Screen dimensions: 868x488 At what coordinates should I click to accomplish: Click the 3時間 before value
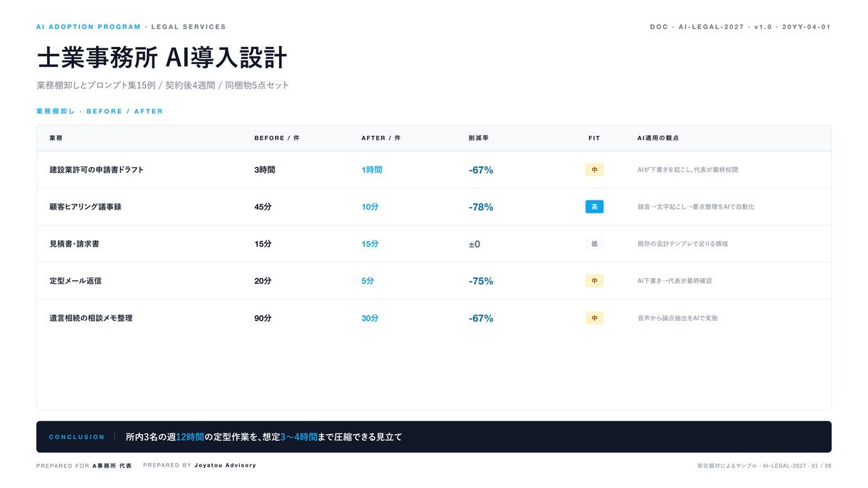click(x=265, y=170)
